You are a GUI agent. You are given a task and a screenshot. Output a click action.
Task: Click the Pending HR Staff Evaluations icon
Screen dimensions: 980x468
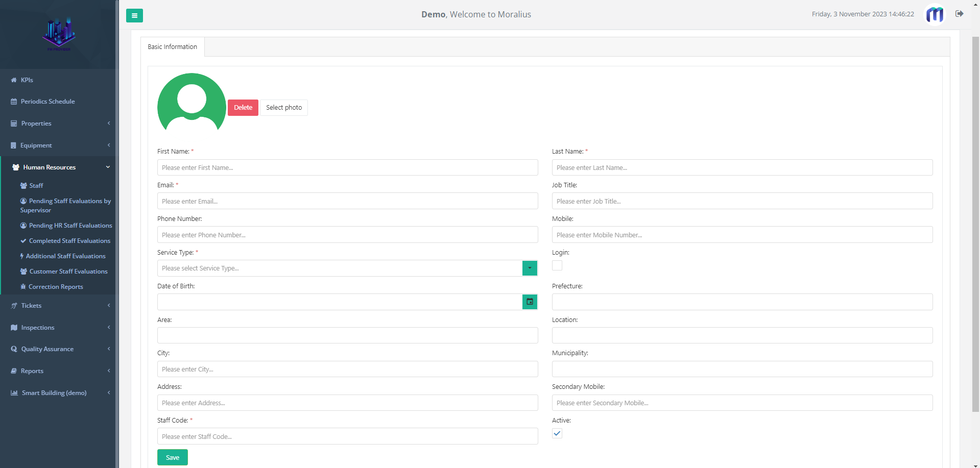coord(23,226)
